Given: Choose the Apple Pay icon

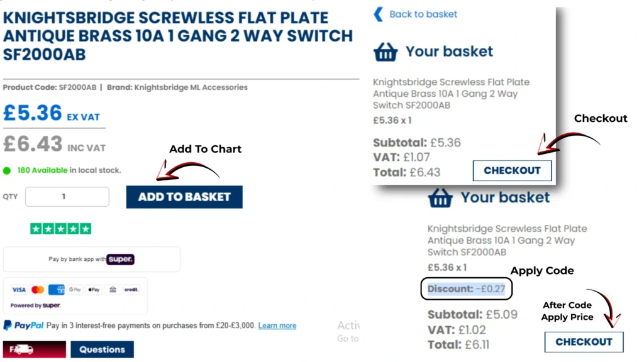Looking at the screenshot, I should click(x=94, y=290).
